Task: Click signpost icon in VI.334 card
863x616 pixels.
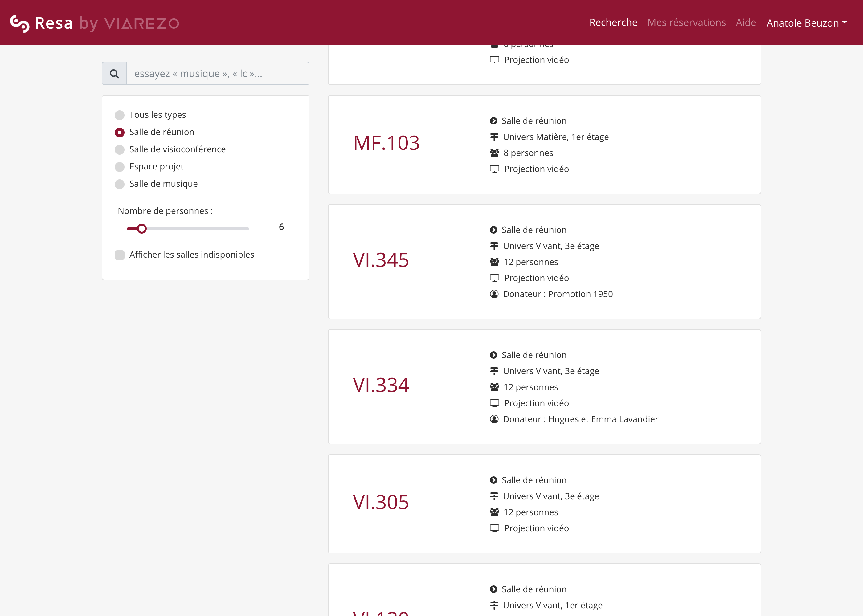Action: (494, 371)
